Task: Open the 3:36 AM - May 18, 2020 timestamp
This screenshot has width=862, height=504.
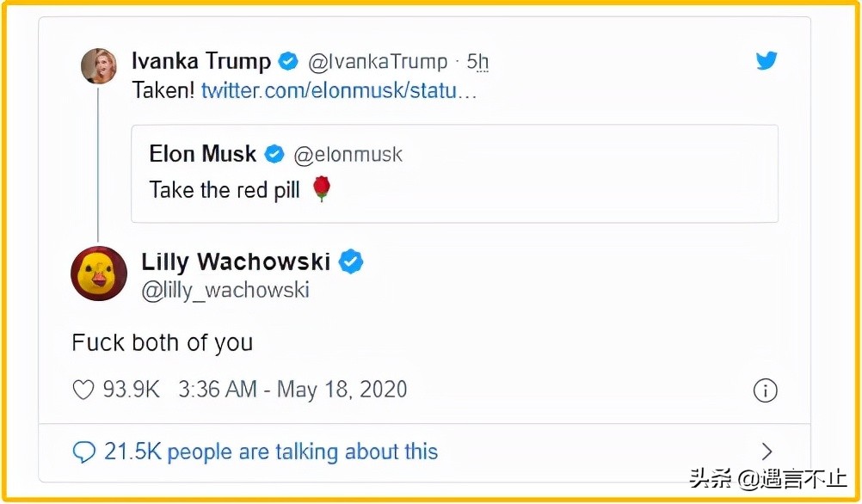Action: [292, 390]
